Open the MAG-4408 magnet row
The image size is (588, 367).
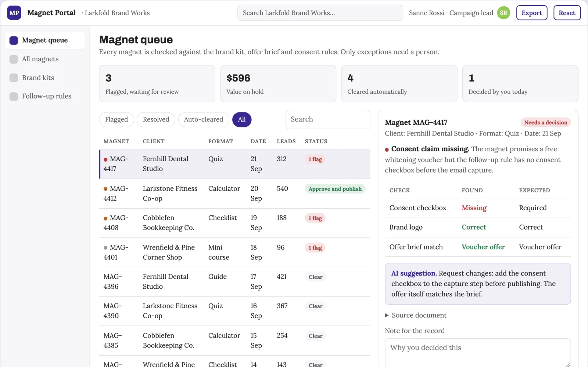pos(235,223)
